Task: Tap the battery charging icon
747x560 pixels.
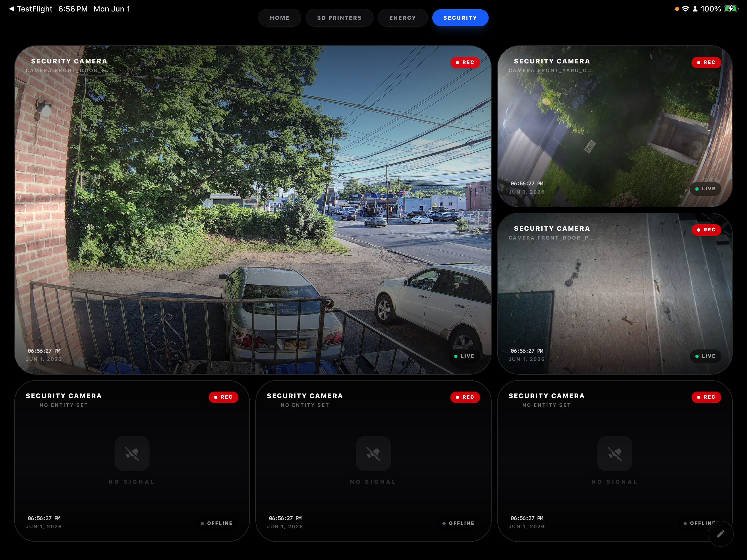Action: (731, 9)
